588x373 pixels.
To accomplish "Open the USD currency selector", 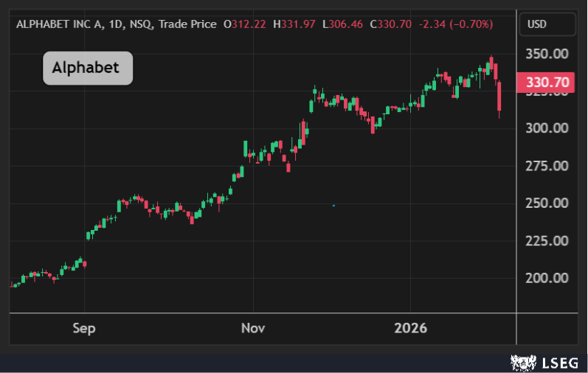I will pos(536,24).
